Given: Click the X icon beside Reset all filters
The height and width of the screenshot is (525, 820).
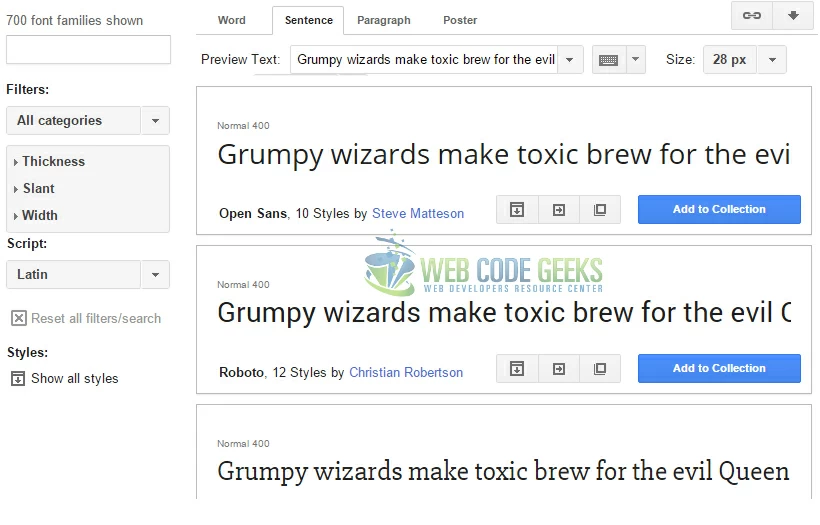Looking at the screenshot, I should click(19, 318).
